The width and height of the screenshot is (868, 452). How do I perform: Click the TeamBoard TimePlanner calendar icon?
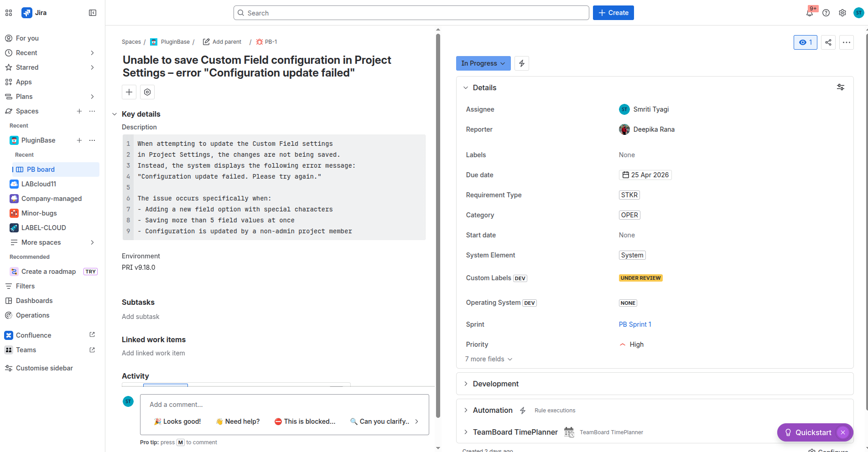pos(569,432)
